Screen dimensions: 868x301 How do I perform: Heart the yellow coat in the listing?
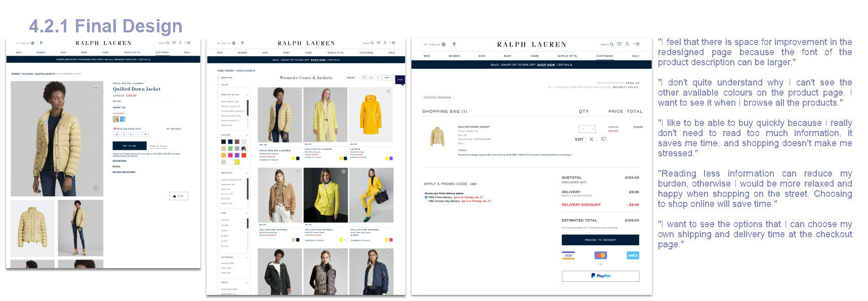pos(343,92)
